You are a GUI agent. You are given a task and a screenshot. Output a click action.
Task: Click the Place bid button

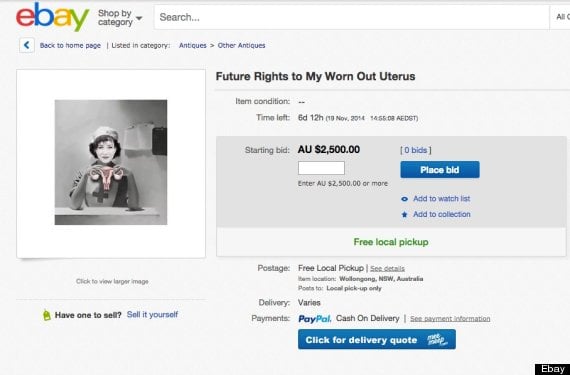(440, 170)
